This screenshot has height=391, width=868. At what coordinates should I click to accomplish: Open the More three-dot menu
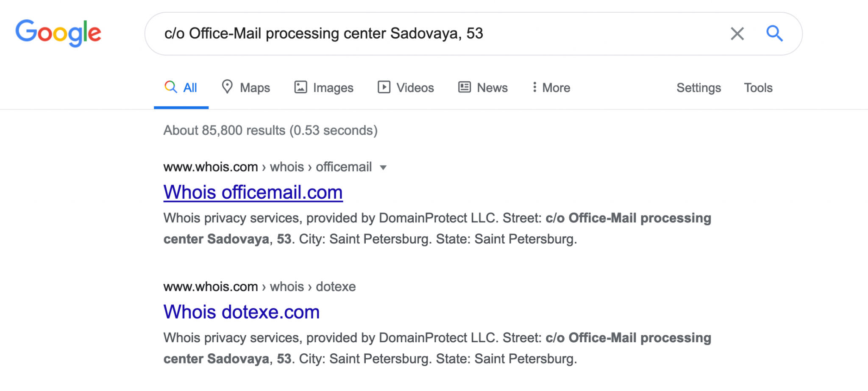(551, 88)
